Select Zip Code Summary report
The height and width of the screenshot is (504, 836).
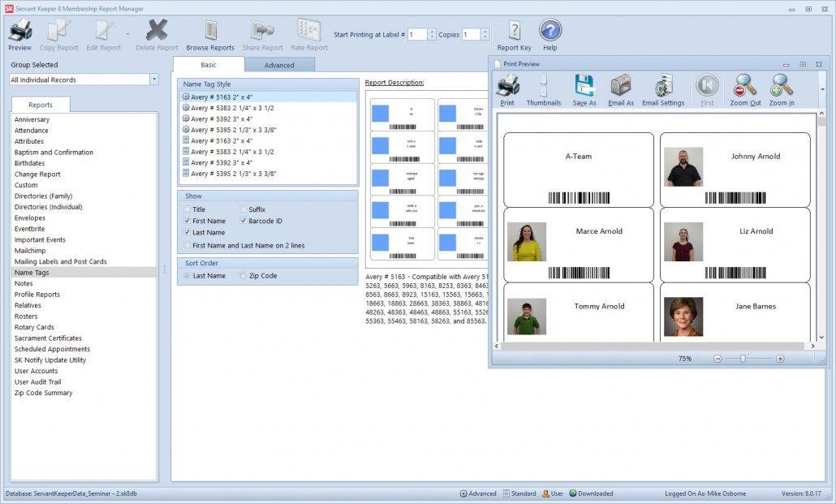tap(83, 393)
